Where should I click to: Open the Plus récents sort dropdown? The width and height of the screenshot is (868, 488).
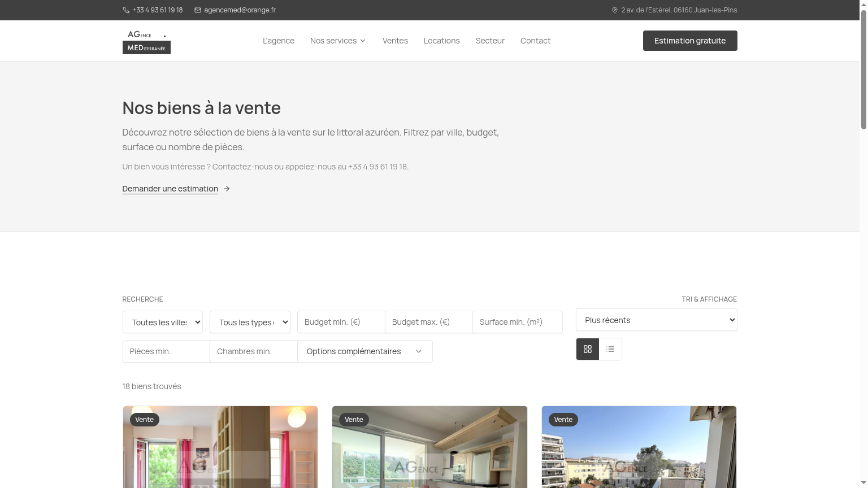coord(656,320)
